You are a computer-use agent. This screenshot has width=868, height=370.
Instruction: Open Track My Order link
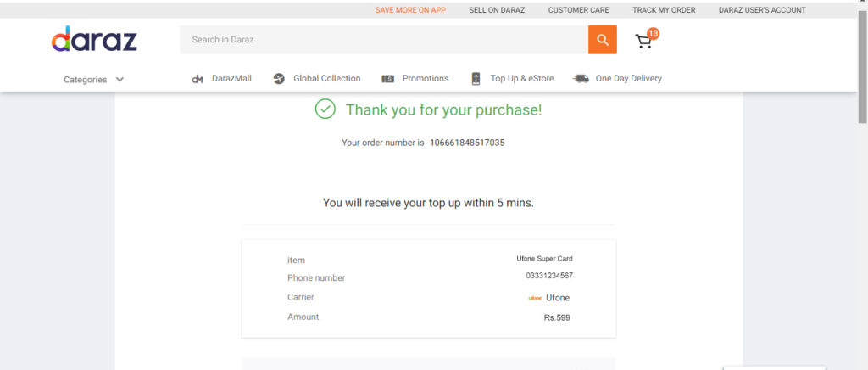point(664,10)
